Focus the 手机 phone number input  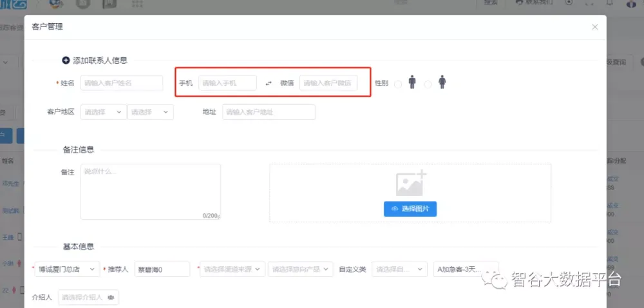click(227, 83)
